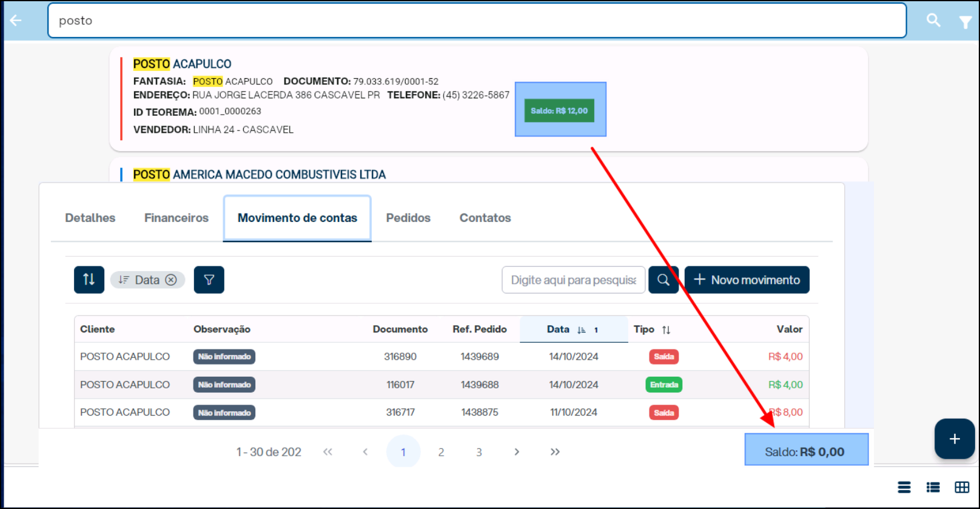This screenshot has height=509, width=980.
Task: Switch to compact list view
Action: (904, 487)
